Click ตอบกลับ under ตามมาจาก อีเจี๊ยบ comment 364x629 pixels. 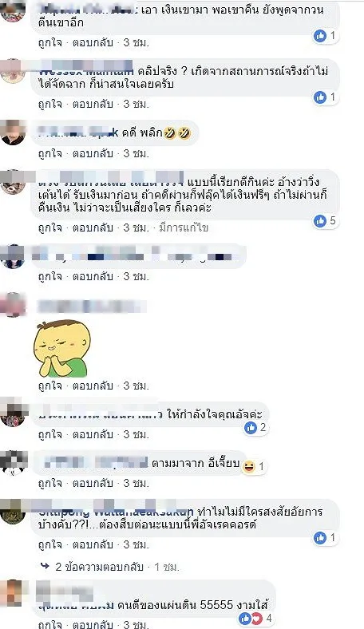(93, 483)
